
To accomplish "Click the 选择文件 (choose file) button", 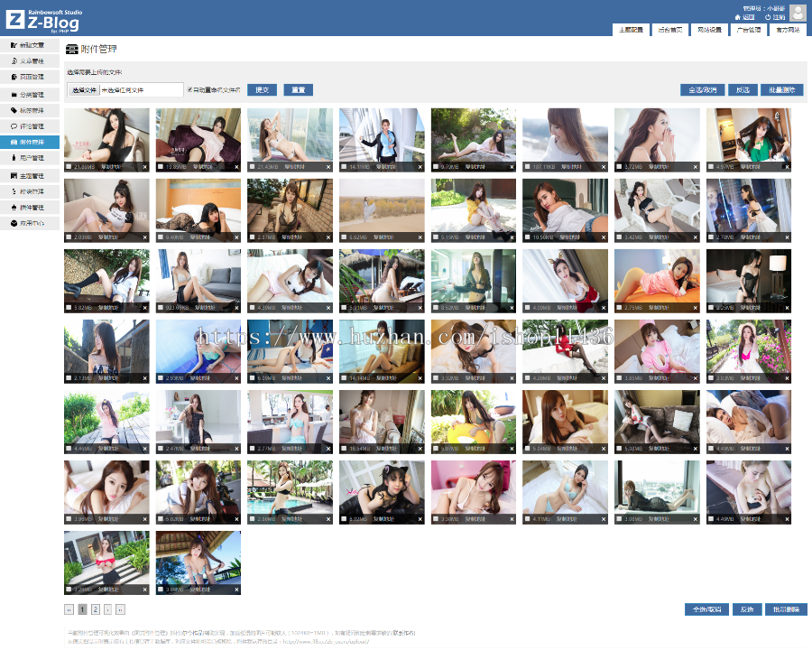I will [x=83, y=90].
